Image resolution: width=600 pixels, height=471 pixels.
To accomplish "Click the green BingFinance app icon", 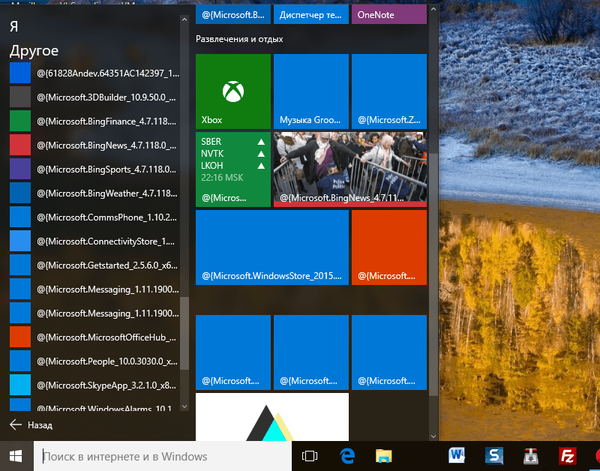I will click(20, 121).
